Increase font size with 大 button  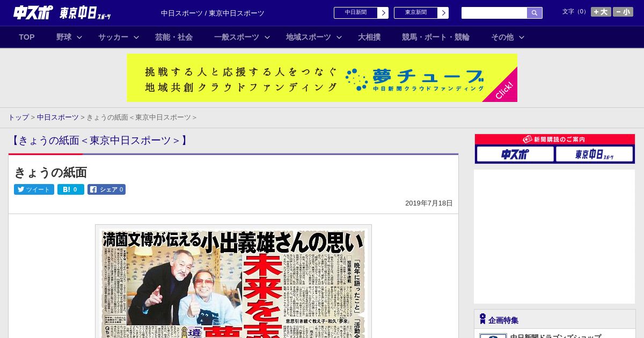tap(601, 12)
